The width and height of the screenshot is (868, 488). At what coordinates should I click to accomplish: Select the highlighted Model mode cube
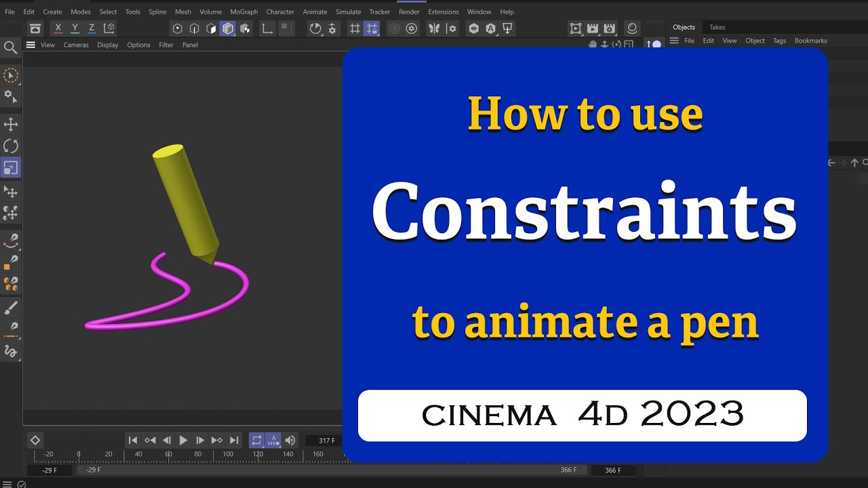click(228, 28)
